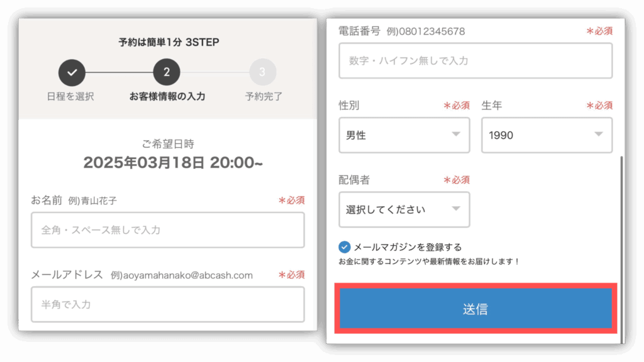Click the 2025年03月18日 20:00 date text
The image size is (644, 362).
173,163
